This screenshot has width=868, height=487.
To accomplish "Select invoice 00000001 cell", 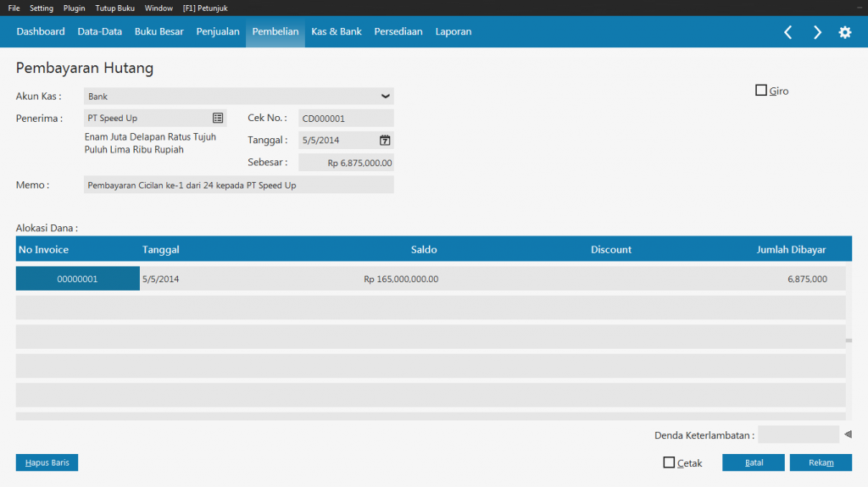I will pos(77,279).
